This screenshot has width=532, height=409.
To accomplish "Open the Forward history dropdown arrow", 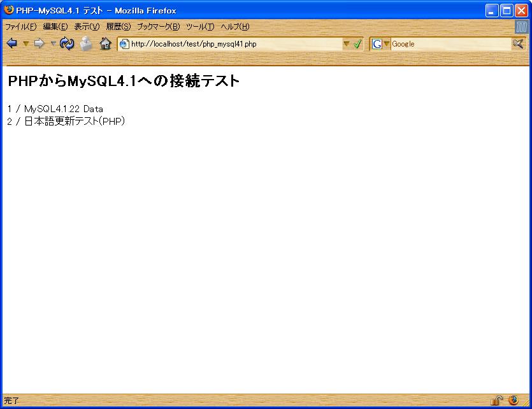I will click(53, 43).
